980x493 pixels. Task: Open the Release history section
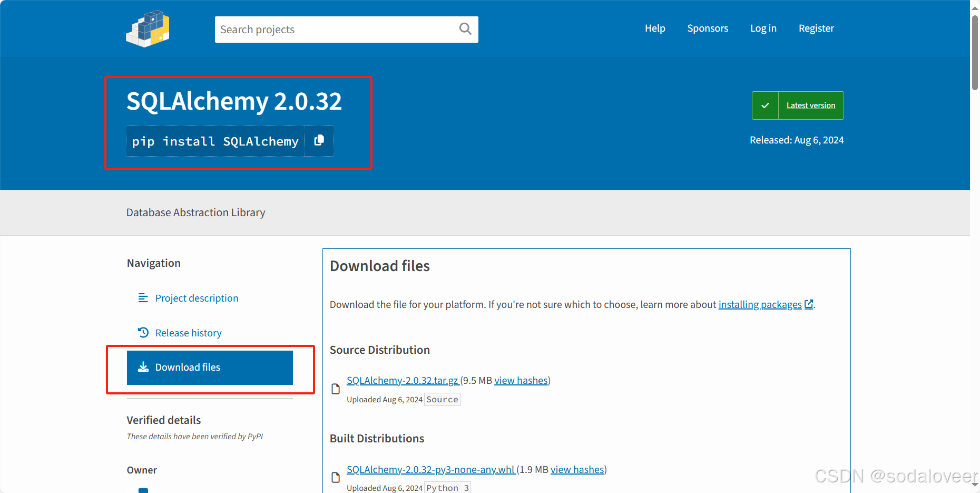coord(188,333)
